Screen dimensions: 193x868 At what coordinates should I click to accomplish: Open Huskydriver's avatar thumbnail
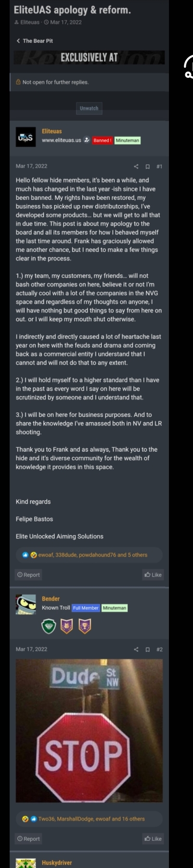pos(26,863)
